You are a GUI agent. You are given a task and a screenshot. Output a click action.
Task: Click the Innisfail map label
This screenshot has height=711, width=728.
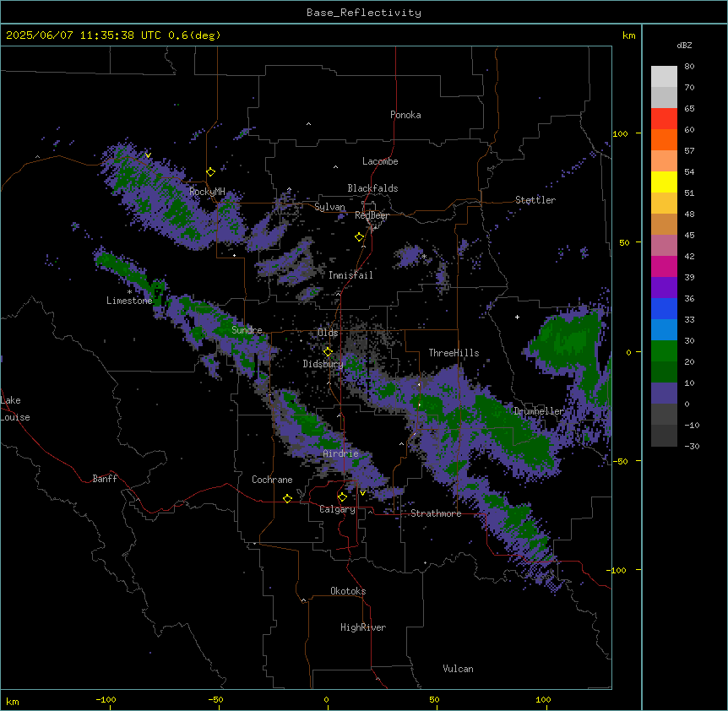(350, 275)
